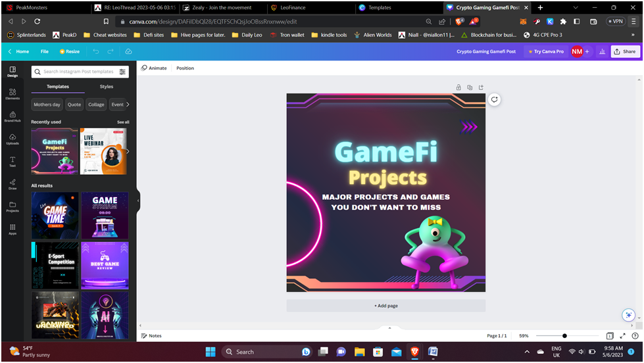The image size is (644, 363).
Task: Filter templates by Mothers day chip
Action: pyautogui.click(x=47, y=105)
